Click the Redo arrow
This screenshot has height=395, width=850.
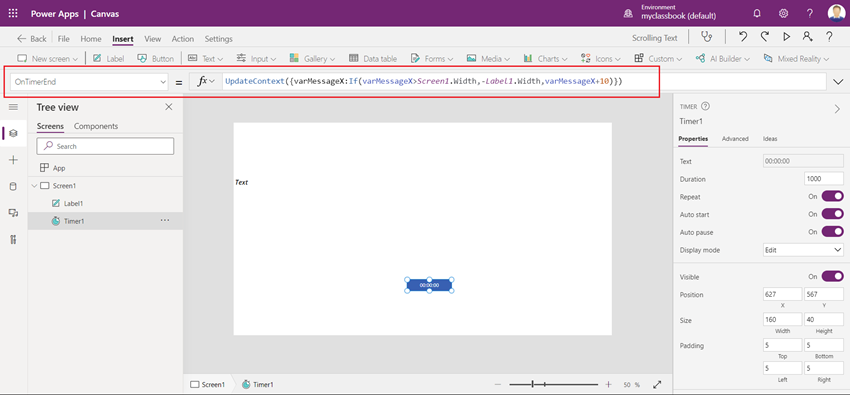point(765,37)
